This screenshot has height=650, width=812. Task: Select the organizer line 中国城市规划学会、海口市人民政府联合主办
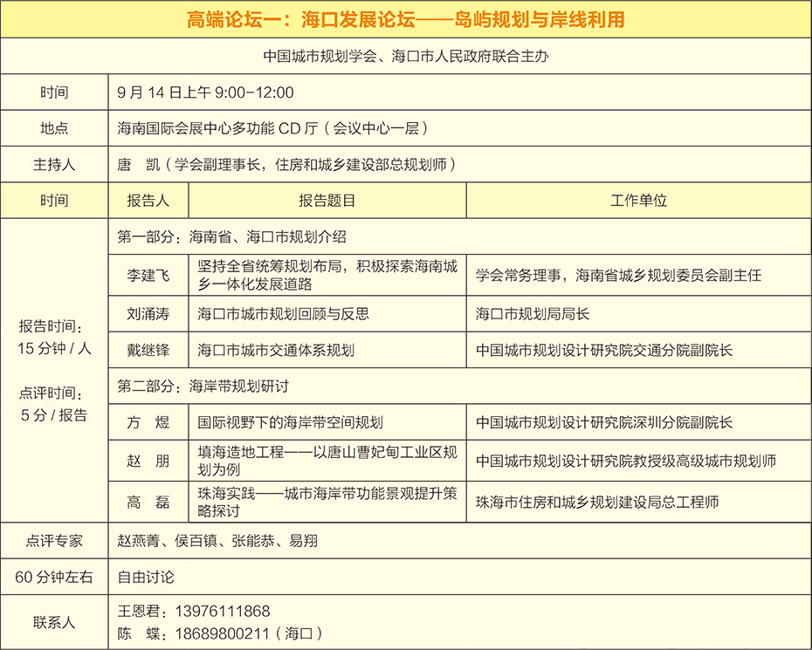click(x=406, y=57)
